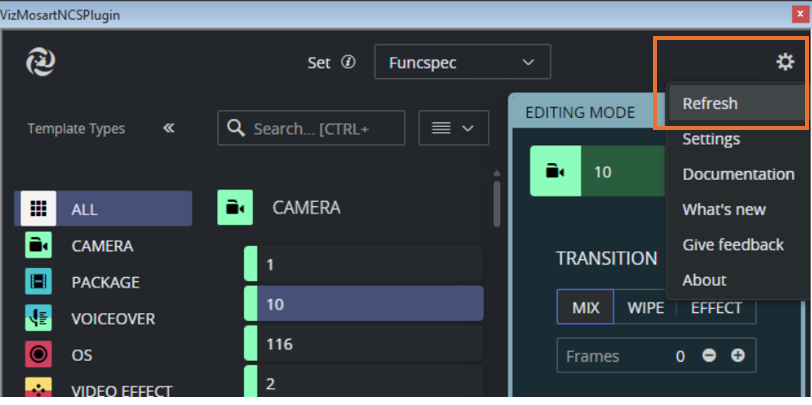The height and width of the screenshot is (405, 812).
Task: Click the Frames value field
Action: [680, 356]
